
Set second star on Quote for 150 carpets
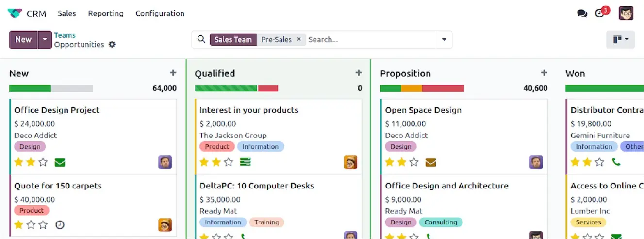(x=31, y=225)
